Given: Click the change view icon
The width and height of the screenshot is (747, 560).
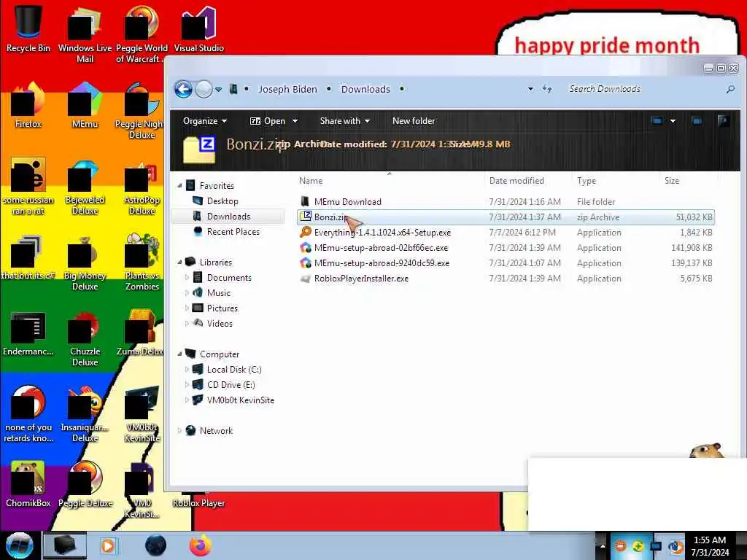Looking at the screenshot, I should (657, 121).
